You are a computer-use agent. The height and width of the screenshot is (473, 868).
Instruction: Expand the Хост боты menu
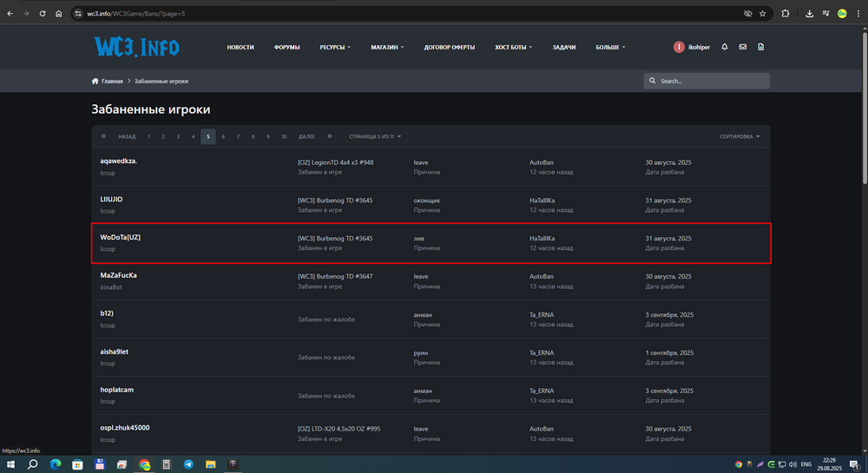513,47
